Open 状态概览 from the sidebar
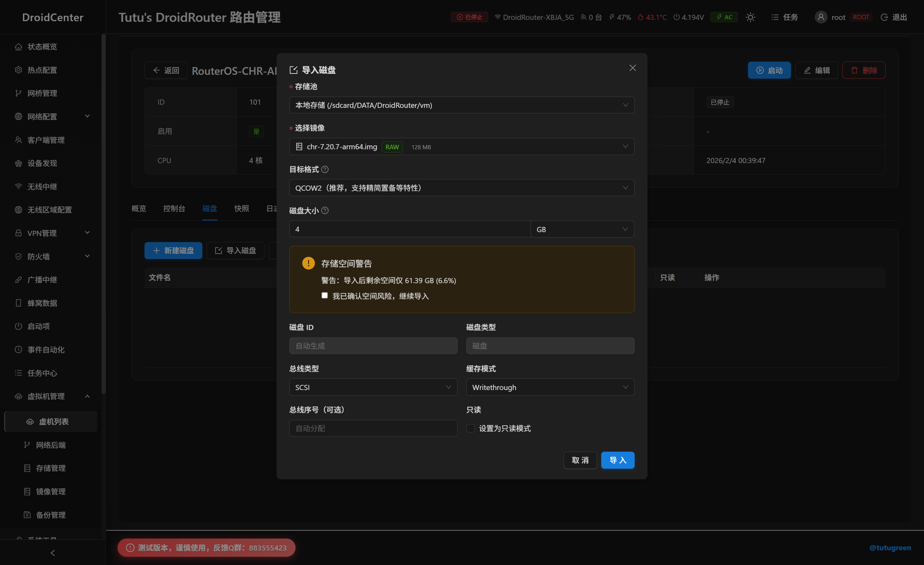Viewport: 924px width, 565px height. point(42,47)
